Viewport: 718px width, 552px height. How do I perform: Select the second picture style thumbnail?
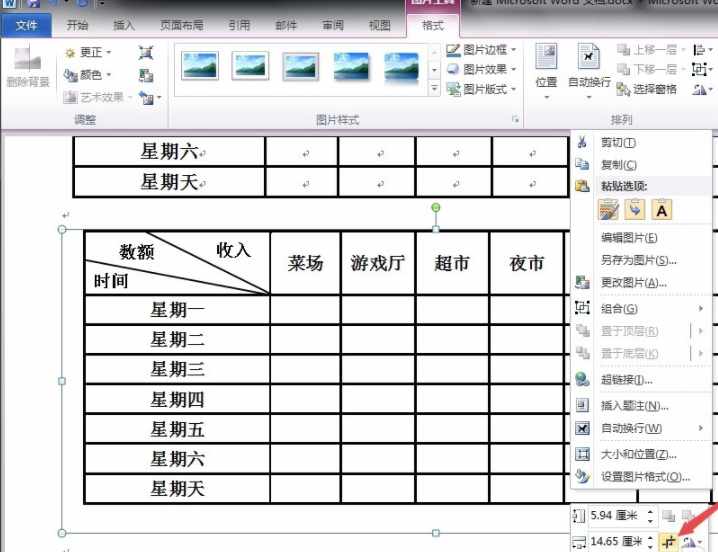click(x=250, y=66)
